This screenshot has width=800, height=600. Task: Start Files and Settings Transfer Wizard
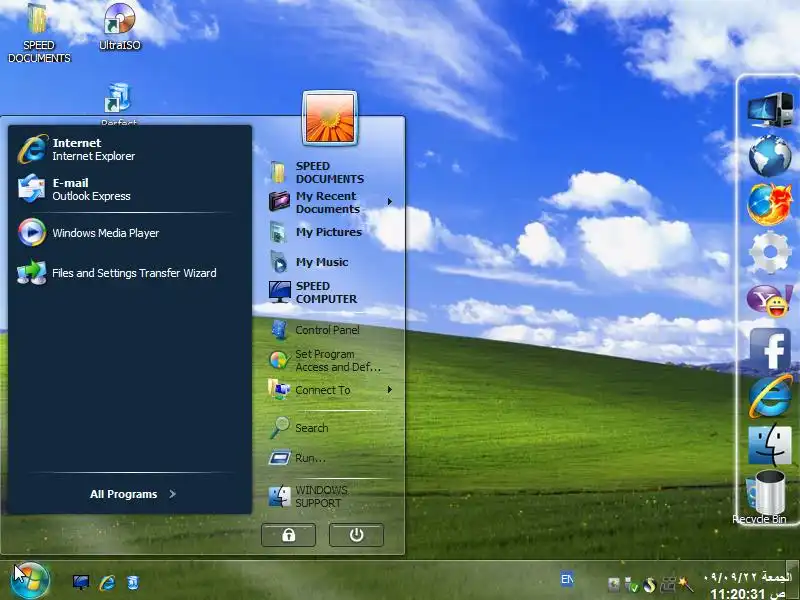(130, 273)
